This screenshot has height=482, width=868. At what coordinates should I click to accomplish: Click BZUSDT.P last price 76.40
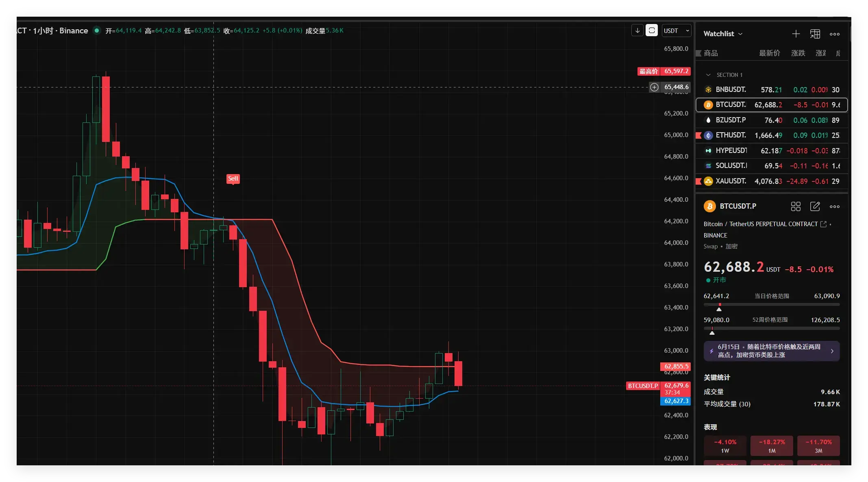tap(773, 120)
